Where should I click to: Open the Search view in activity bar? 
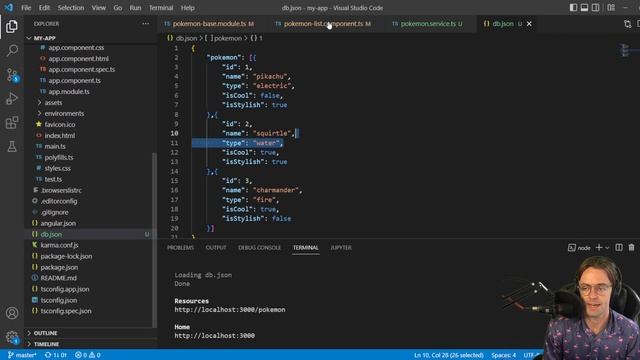[x=12, y=51]
